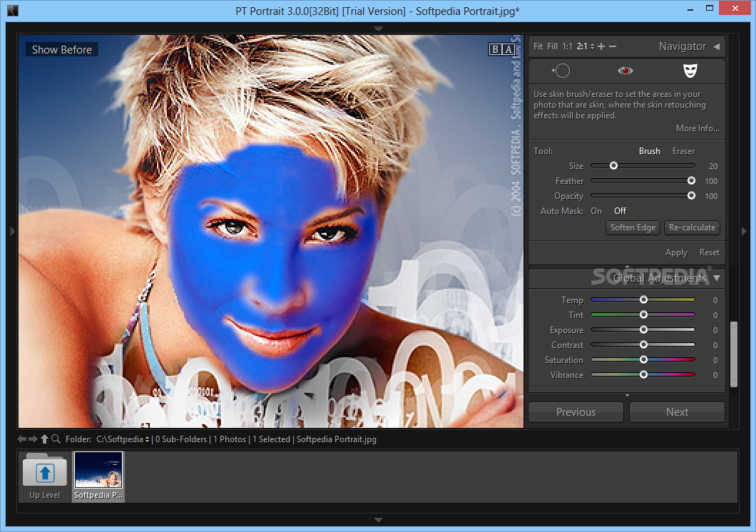
Task: Click the Size slider handle
Action: [x=614, y=165]
